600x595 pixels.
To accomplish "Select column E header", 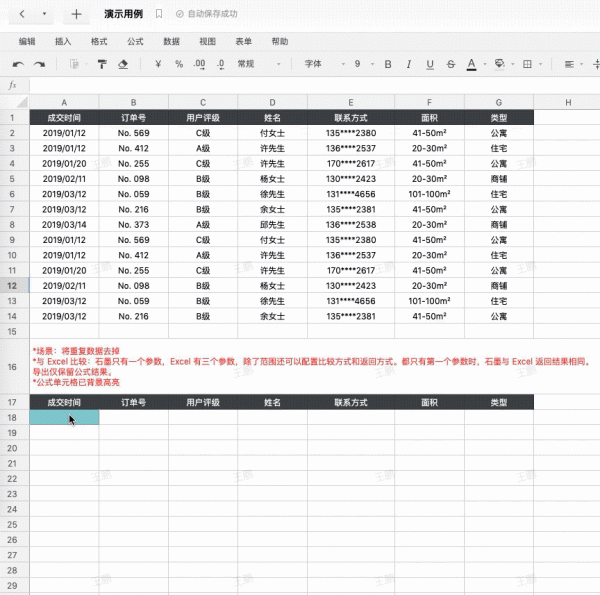I will pyautogui.click(x=351, y=103).
